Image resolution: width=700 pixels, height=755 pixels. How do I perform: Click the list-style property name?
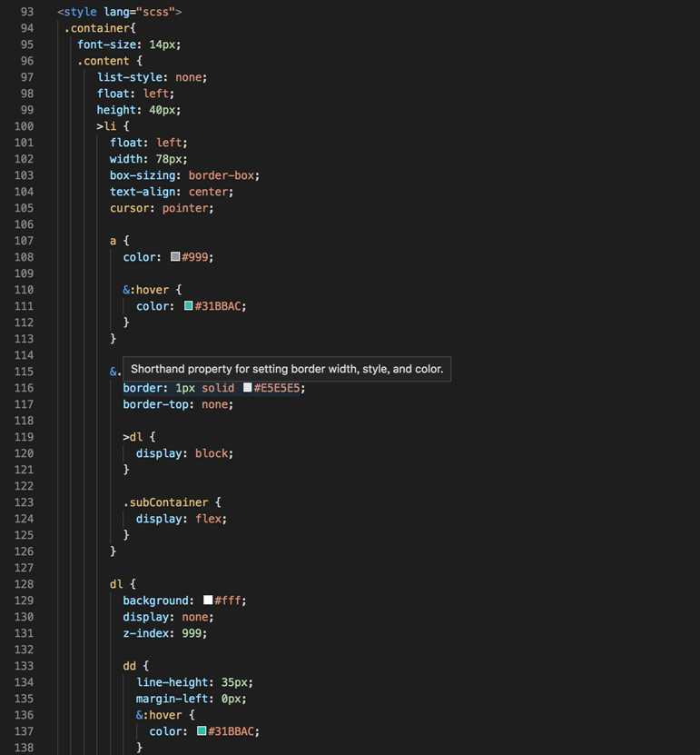130,77
